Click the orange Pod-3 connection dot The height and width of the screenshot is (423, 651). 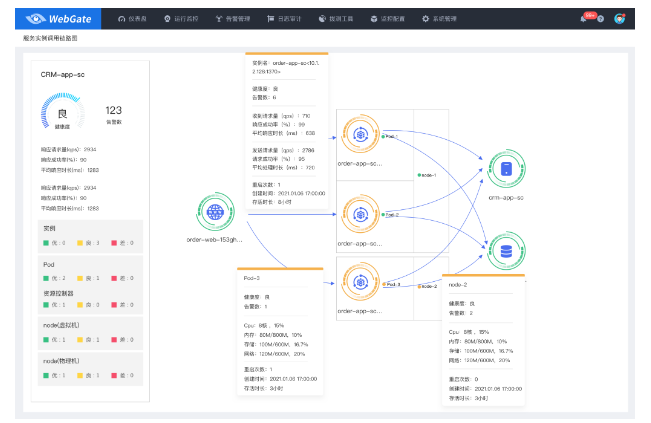tap(384, 284)
